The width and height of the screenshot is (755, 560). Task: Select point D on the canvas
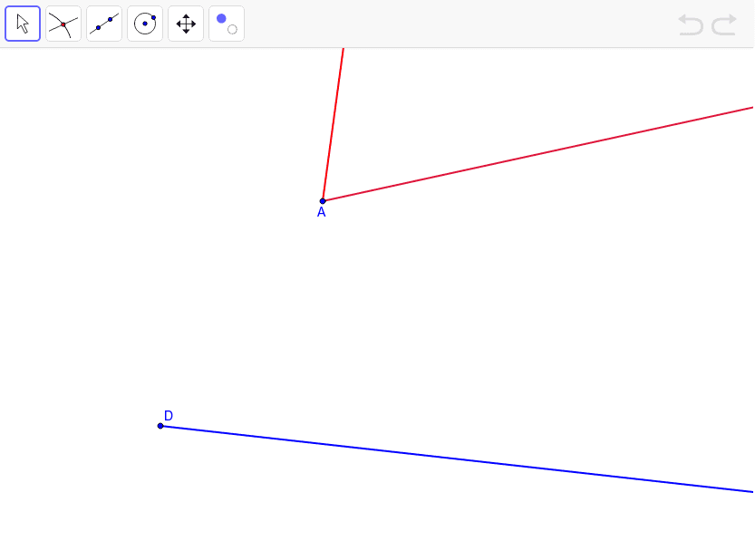(161, 426)
